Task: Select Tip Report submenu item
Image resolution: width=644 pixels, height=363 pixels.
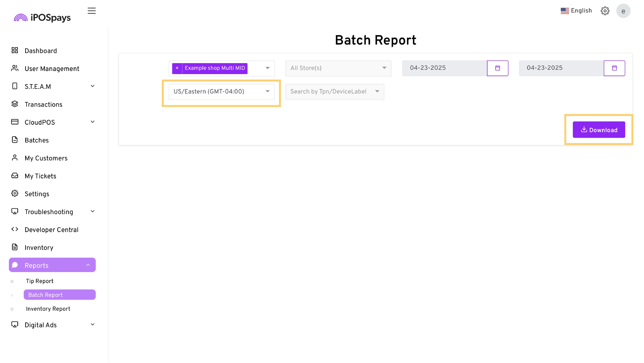Action: [x=40, y=281]
